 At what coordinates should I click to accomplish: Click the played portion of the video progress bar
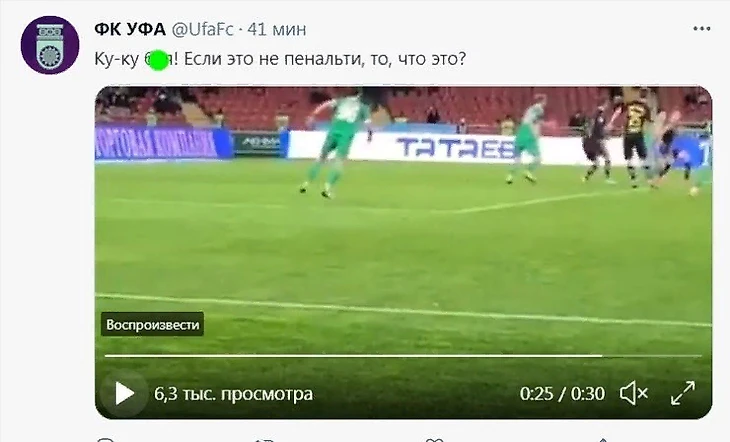(x=353, y=356)
